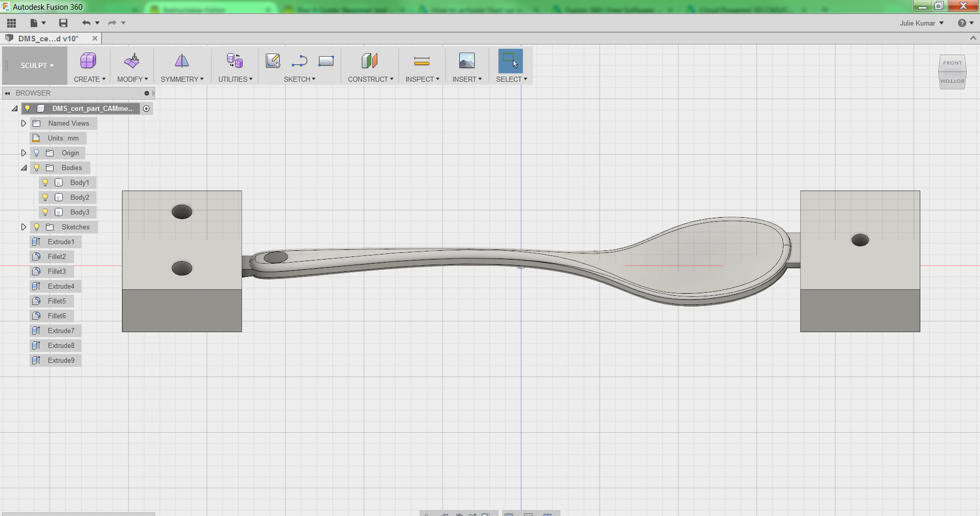Select the DMS_ce...d v10 document tab

(x=48, y=38)
